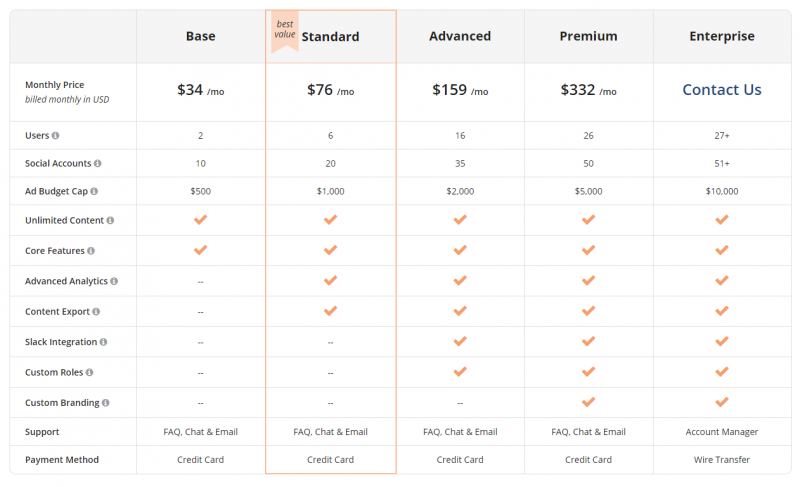
Task: Select the Base plan column header
Action: pyautogui.click(x=201, y=36)
